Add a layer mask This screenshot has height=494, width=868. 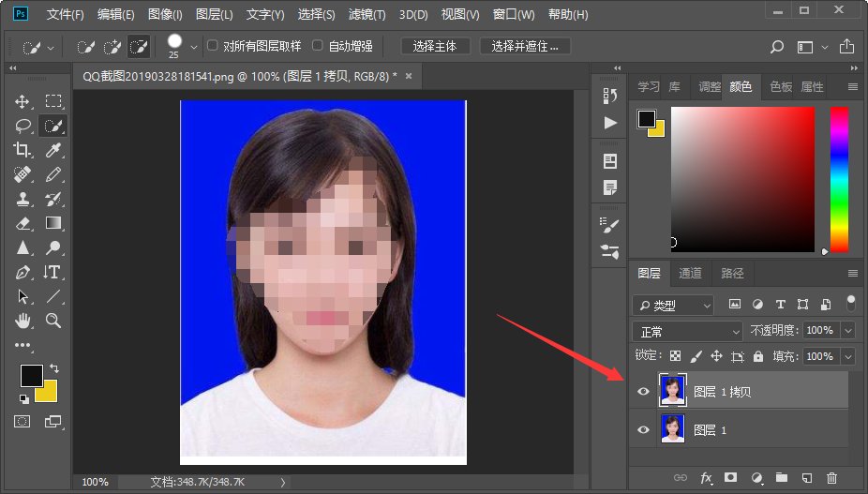click(731, 477)
